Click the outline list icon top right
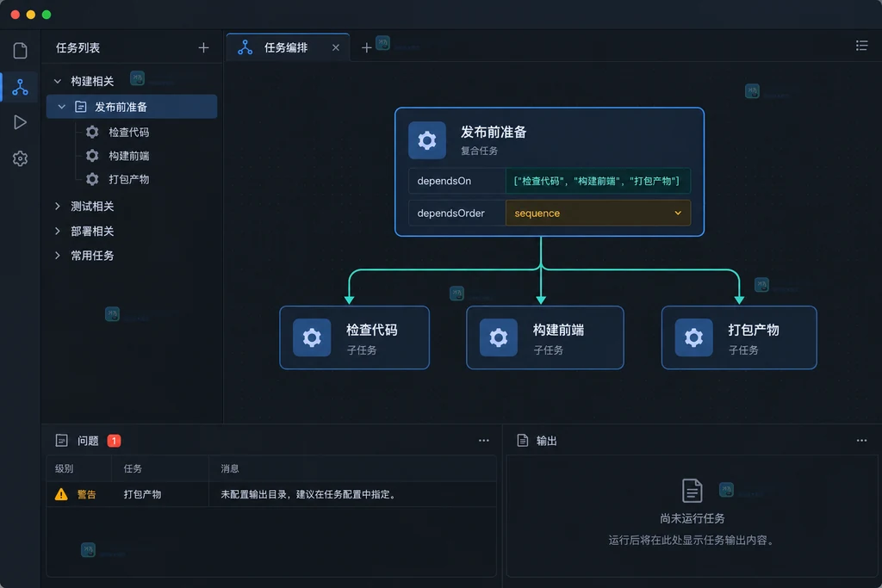Viewport: 882px width, 588px height. [x=861, y=46]
